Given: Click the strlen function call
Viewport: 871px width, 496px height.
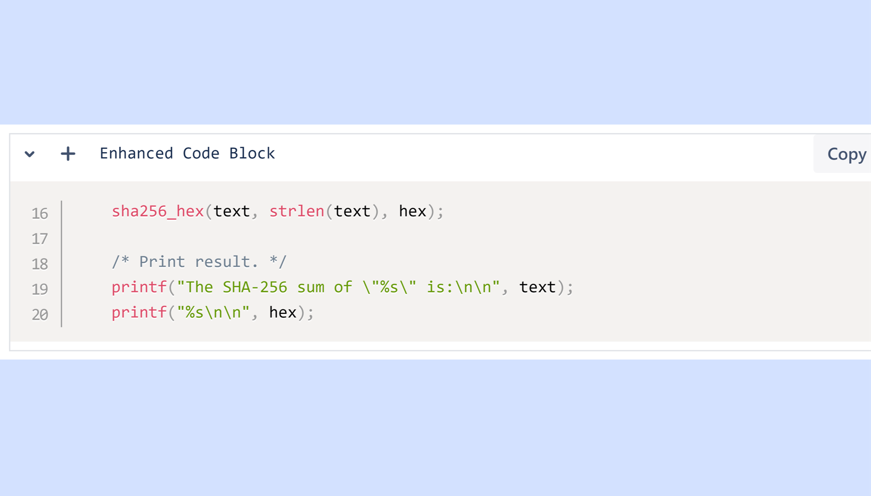Looking at the screenshot, I should [296, 211].
